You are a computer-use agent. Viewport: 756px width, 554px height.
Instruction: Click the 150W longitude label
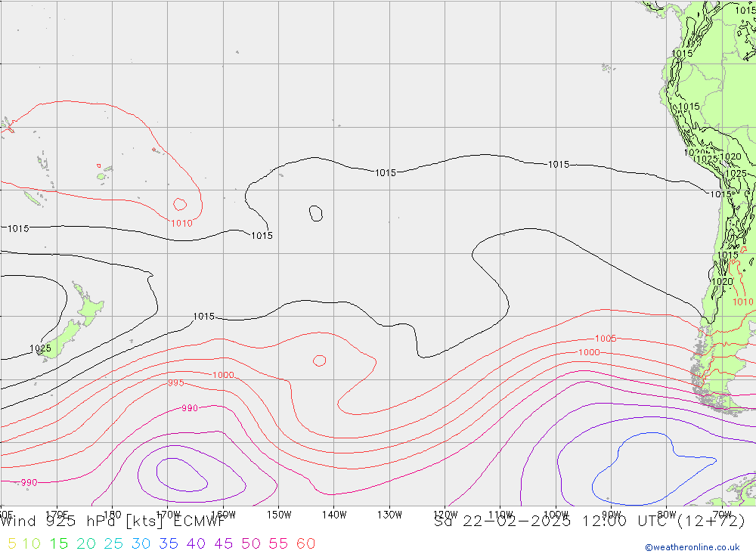pos(279,515)
